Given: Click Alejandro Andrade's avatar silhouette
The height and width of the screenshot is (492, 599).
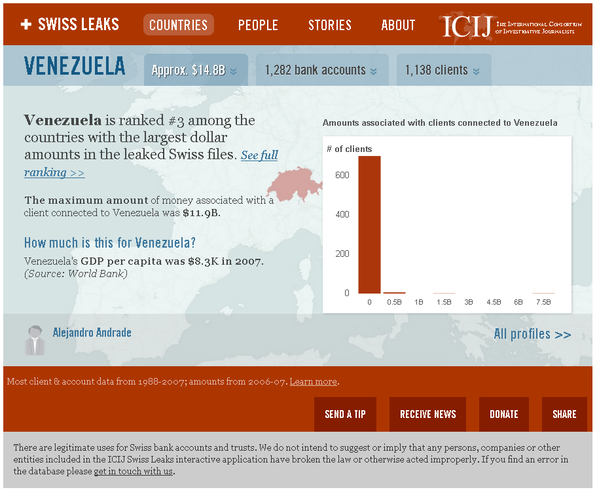Looking at the screenshot, I should tap(35, 340).
